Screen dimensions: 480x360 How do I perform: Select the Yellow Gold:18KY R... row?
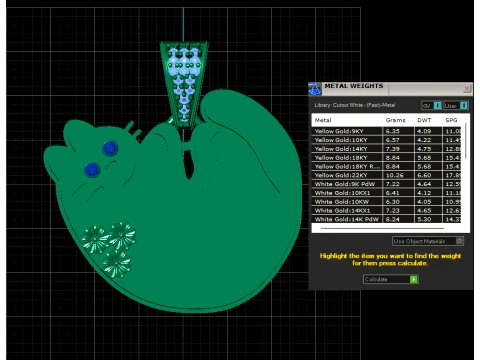click(387, 166)
